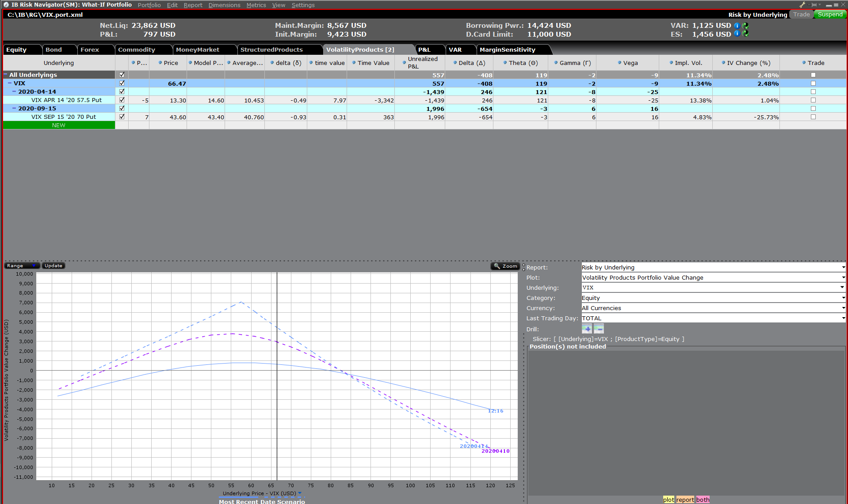The image size is (848, 504).
Task: Click the refresh icon beside the ES value
Action: [745, 34]
